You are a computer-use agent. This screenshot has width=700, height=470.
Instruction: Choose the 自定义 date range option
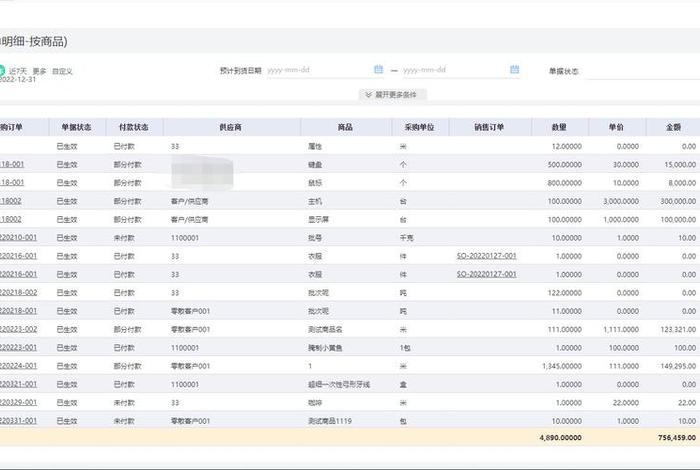point(62,71)
